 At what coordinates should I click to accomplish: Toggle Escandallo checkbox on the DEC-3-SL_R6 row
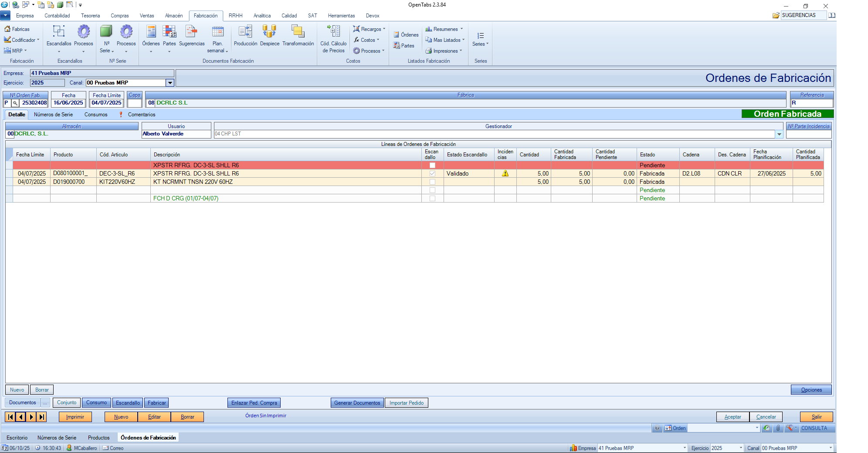click(432, 173)
